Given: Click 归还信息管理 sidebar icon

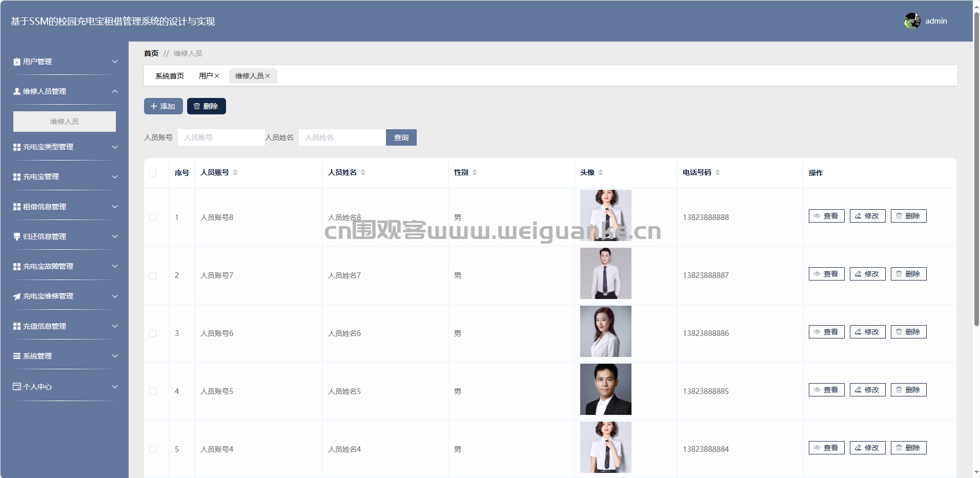Looking at the screenshot, I should 17,236.
